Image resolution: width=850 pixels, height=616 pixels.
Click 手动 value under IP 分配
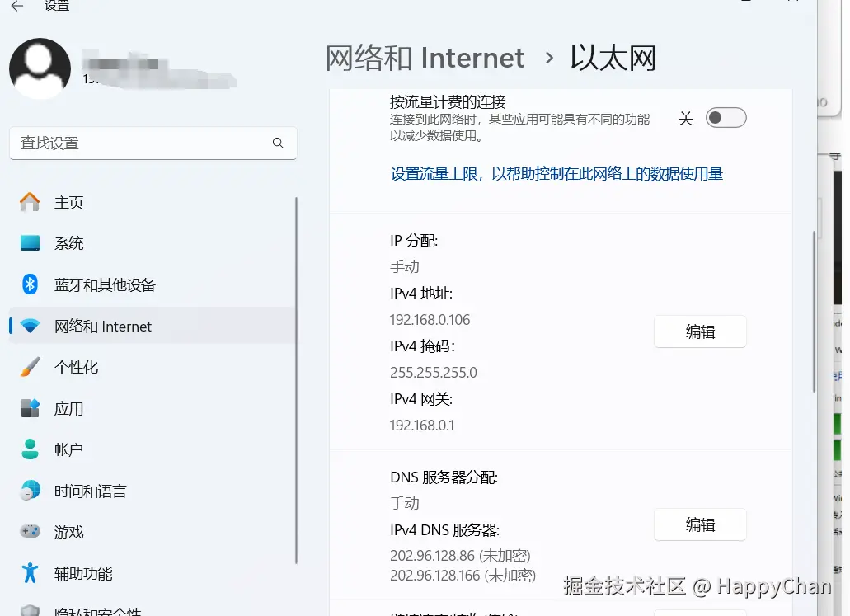(x=405, y=267)
